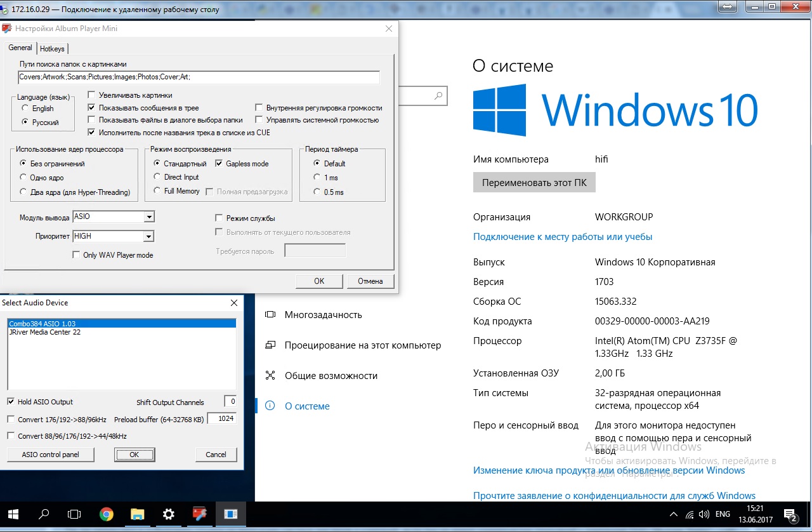This screenshot has width=812, height=532.
Task: Switch to the General tab
Action: pos(20,48)
